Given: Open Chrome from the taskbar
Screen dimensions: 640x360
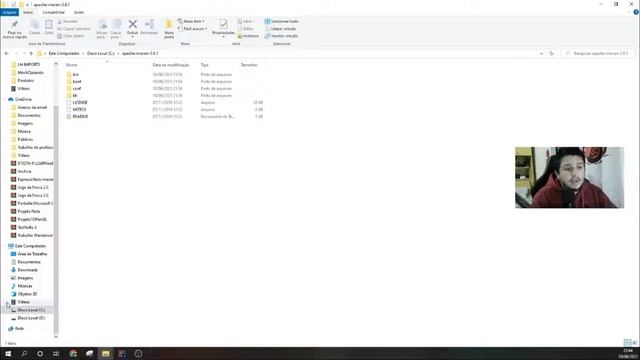Looking at the screenshot, I should (73, 353).
